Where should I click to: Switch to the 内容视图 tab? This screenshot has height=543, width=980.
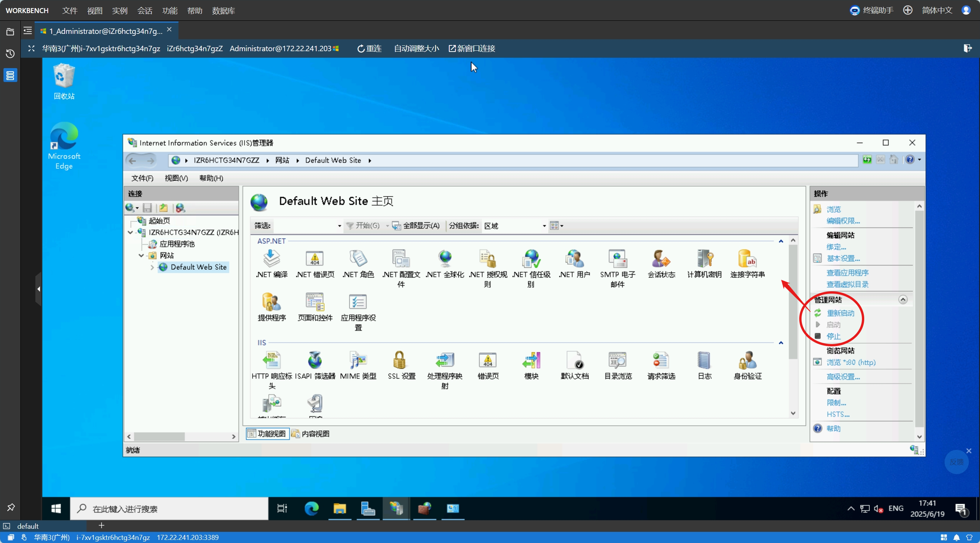coord(311,434)
